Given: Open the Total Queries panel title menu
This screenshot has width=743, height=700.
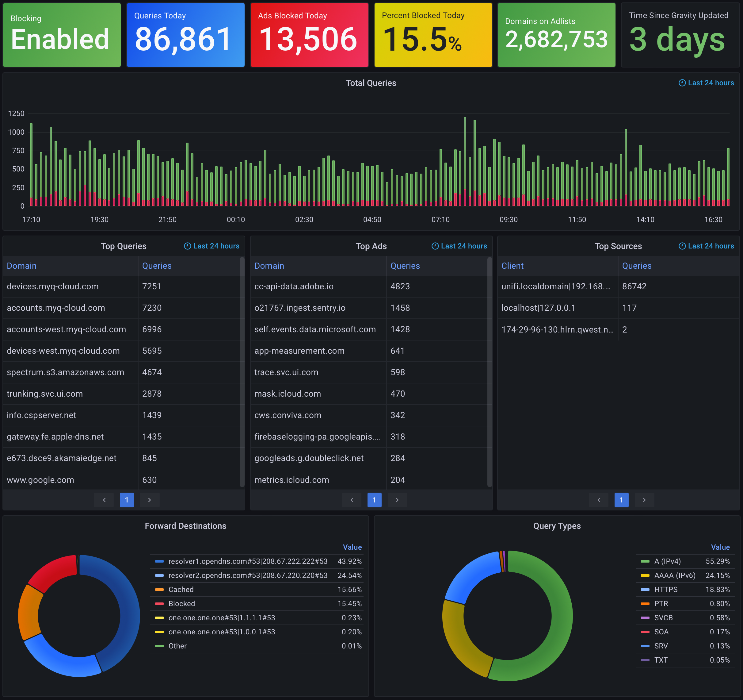Looking at the screenshot, I should [371, 83].
